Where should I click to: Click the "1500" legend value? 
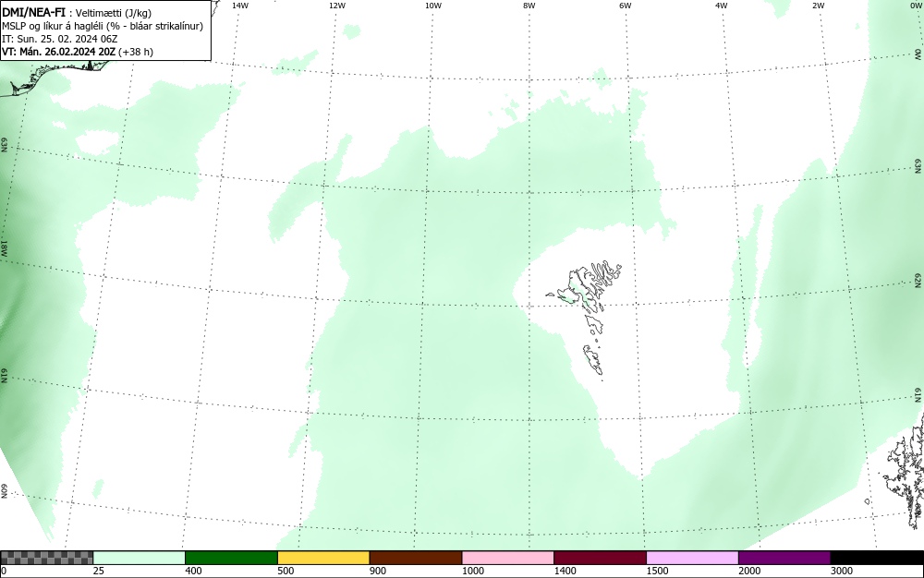657,571
